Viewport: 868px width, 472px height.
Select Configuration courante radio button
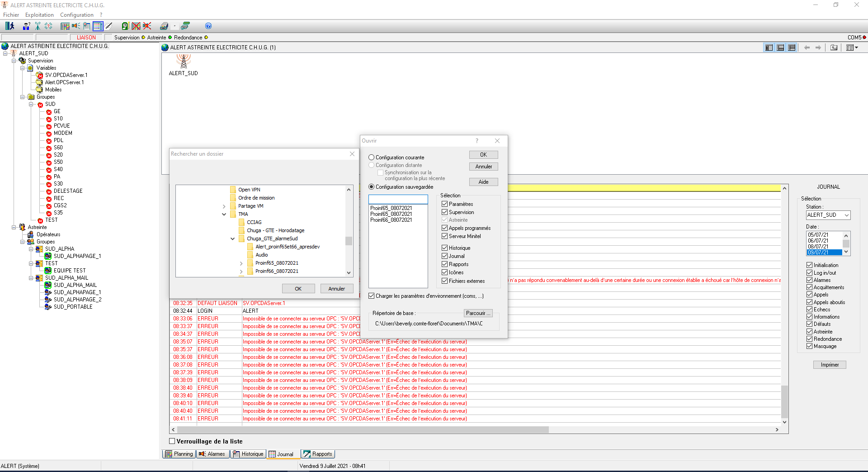pos(372,157)
